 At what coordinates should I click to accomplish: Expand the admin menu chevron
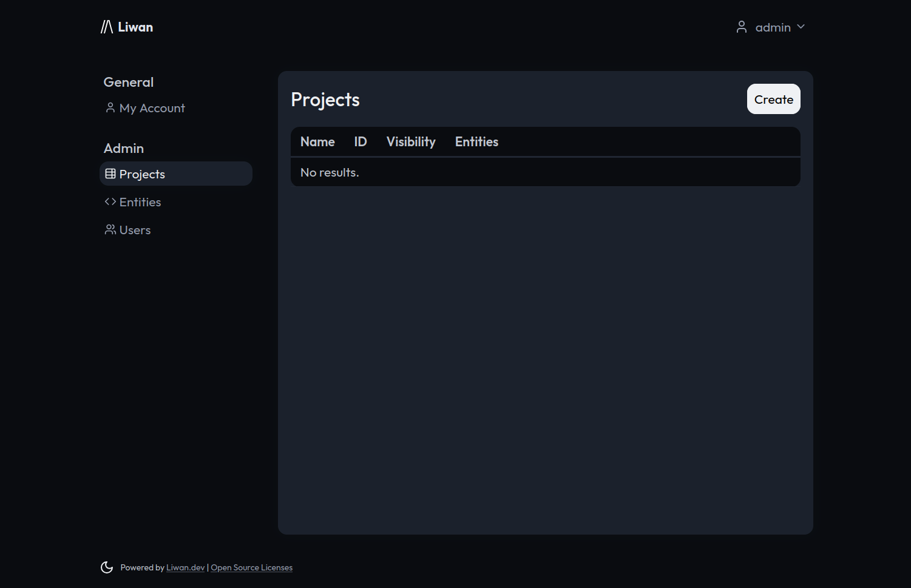(801, 27)
